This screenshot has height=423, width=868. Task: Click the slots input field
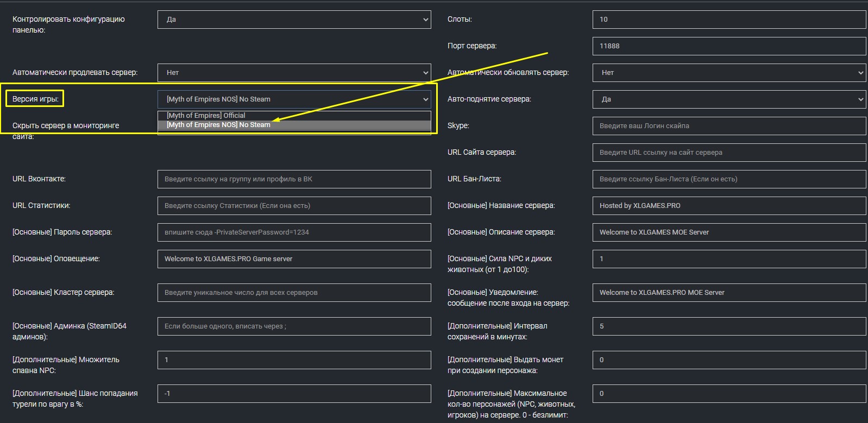pos(728,20)
